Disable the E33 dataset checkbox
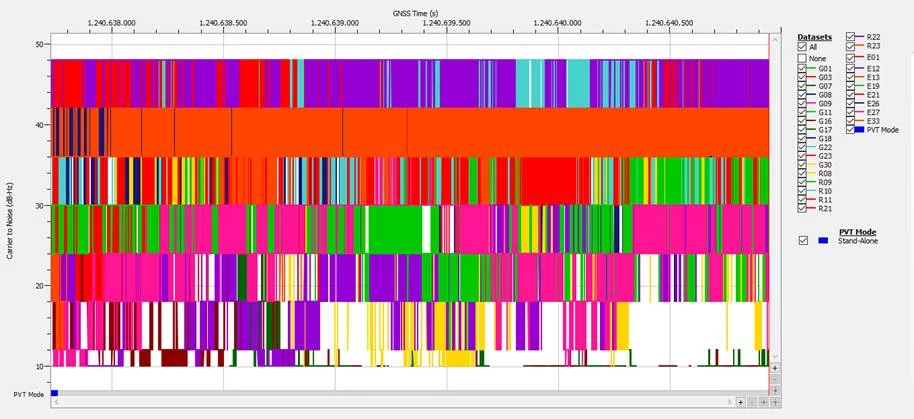 coord(851,120)
